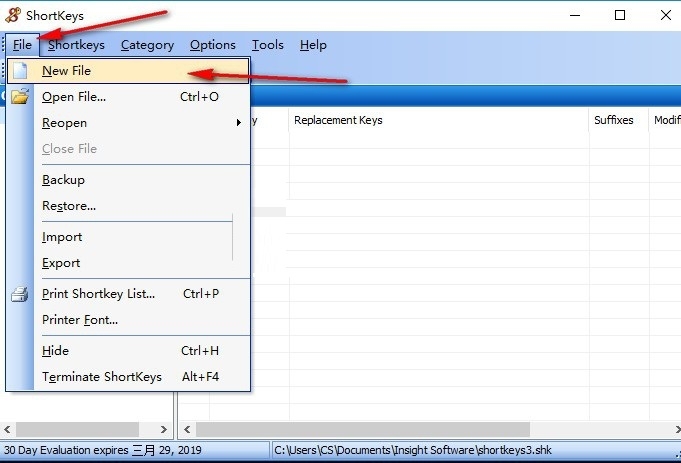681x463 pixels.
Task: Select the Import menu entry
Action: 128,237
